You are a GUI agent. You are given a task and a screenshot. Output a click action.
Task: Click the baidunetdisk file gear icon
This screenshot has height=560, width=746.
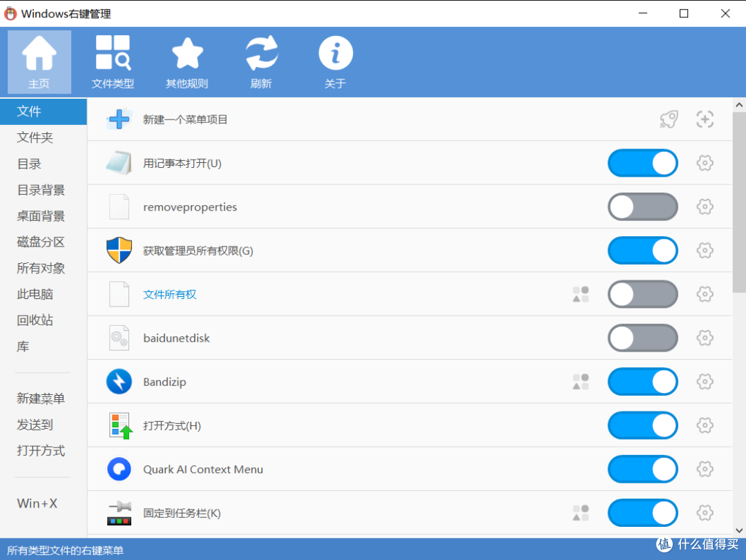[x=119, y=338]
